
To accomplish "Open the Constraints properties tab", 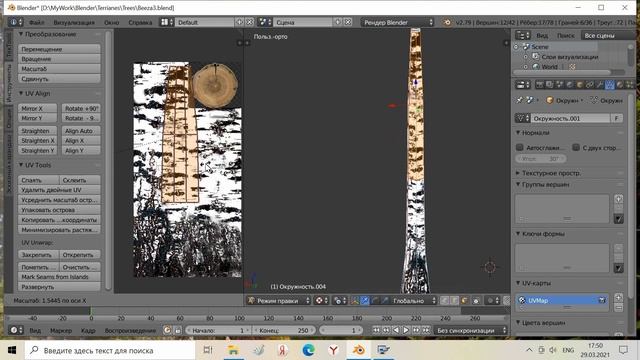I will (589, 85).
